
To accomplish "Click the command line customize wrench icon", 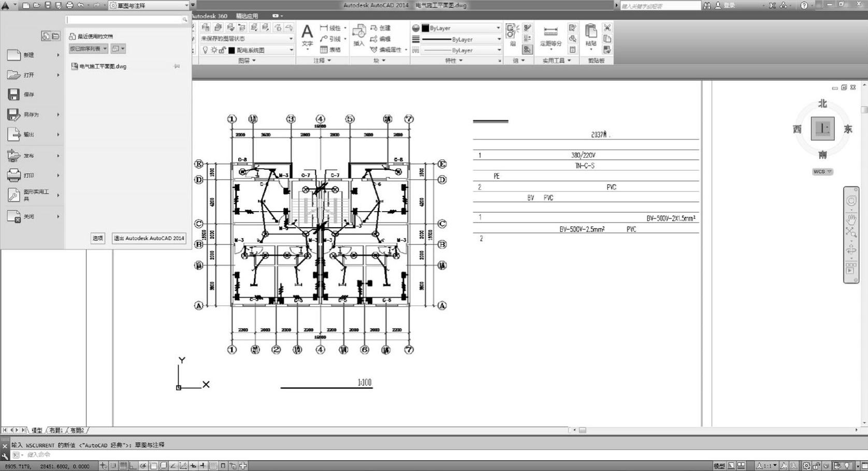I will (x=5, y=456).
